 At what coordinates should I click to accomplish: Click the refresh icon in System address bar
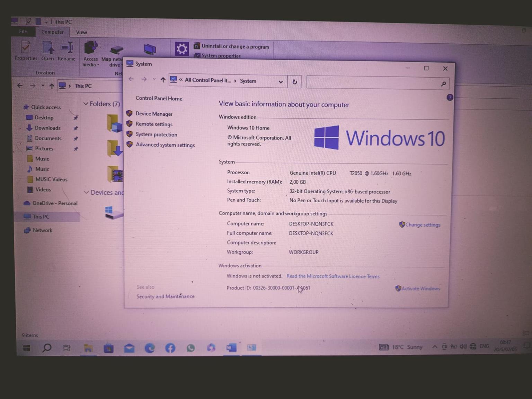pos(294,82)
